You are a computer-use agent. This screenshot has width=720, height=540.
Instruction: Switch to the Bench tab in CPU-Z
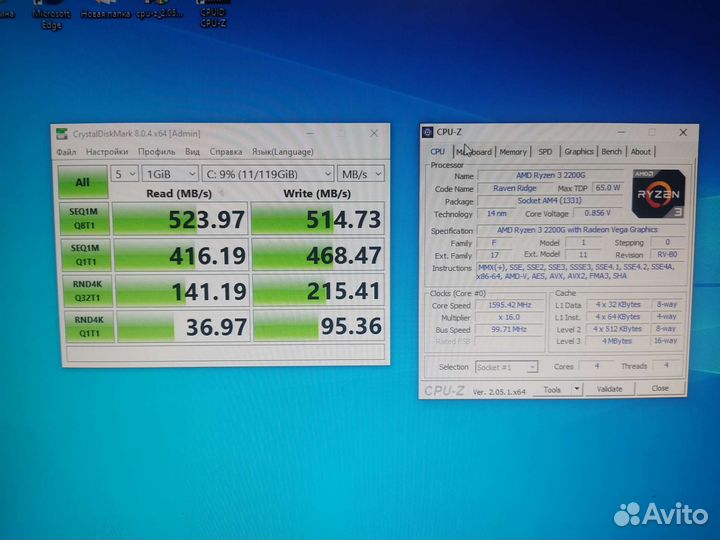tap(612, 151)
